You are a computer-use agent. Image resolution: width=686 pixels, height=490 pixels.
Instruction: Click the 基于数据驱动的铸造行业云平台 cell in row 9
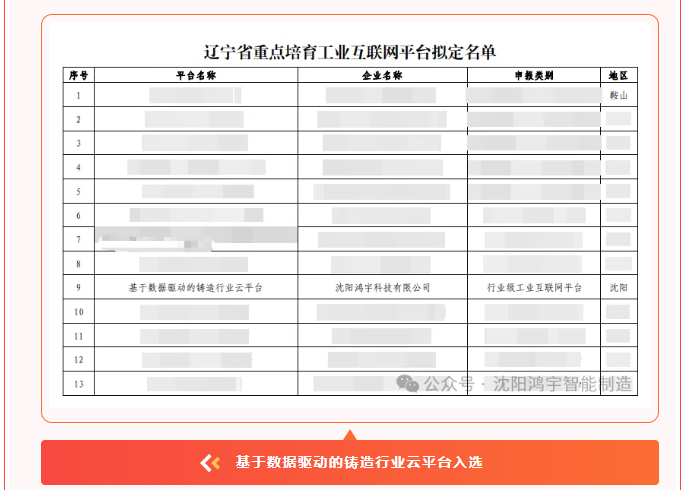click(x=196, y=287)
